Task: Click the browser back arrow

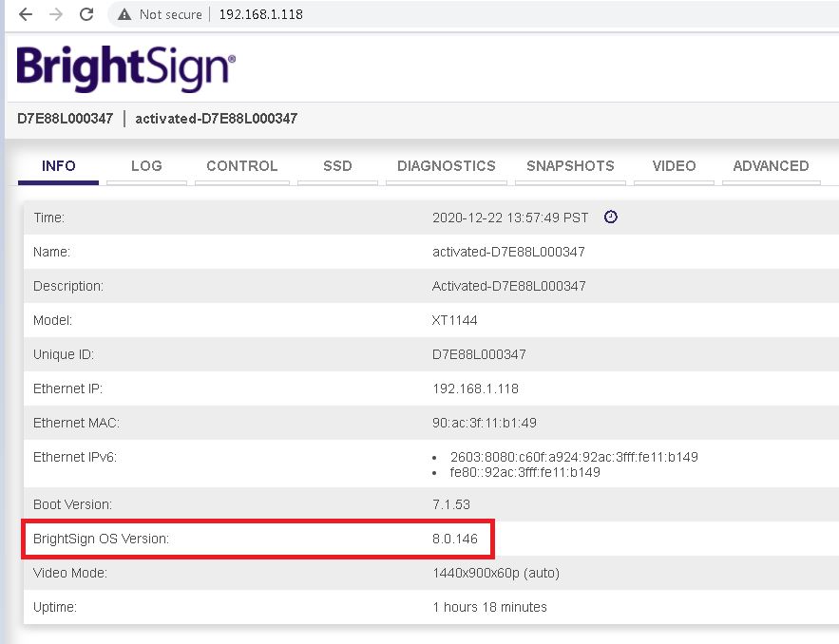Action: (26, 15)
